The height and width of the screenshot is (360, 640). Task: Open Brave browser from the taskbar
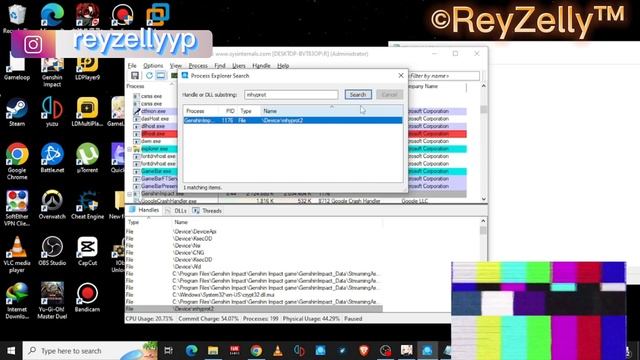[363, 351]
